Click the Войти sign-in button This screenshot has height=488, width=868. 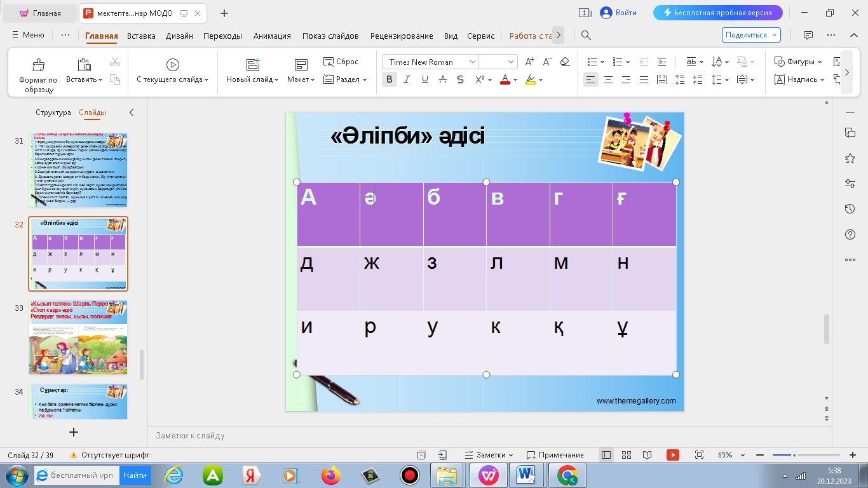coord(619,13)
